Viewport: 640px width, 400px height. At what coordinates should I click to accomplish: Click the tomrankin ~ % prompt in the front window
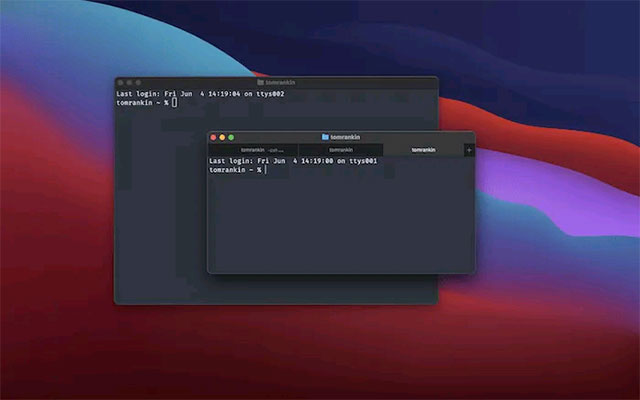click(x=235, y=170)
